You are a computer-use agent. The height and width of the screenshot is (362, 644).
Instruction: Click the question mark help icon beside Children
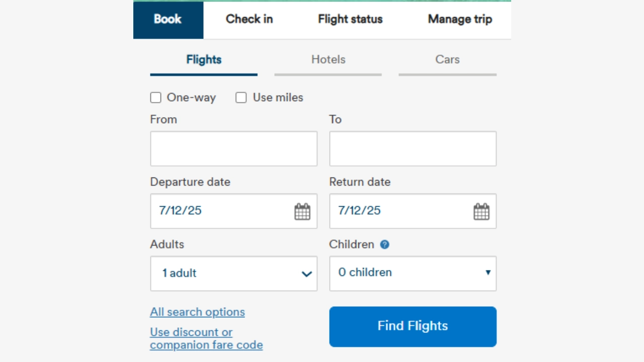(384, 244)
